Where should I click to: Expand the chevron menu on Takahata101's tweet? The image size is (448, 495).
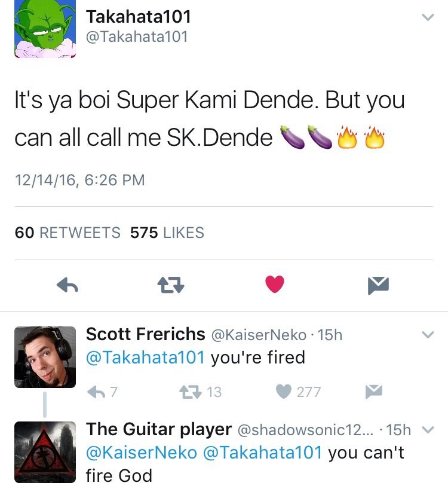click(x=428, y=17)
